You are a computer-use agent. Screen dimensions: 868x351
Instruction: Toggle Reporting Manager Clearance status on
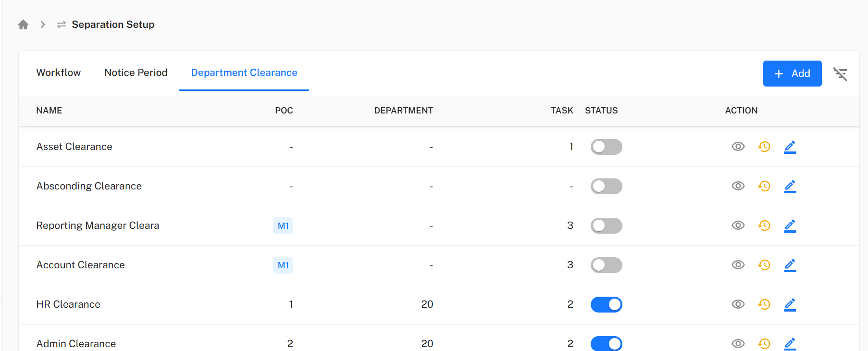click(x=606, y=226)
